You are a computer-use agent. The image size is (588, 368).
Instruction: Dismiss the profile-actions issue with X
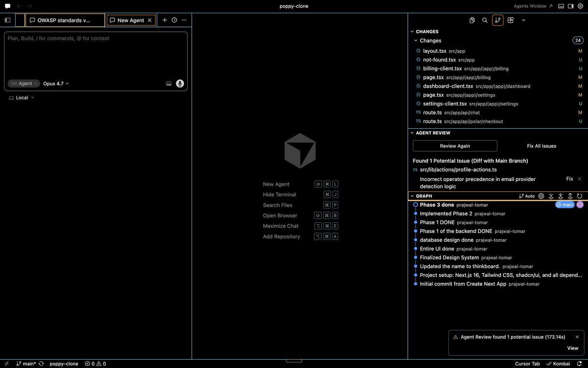[580, 179]
